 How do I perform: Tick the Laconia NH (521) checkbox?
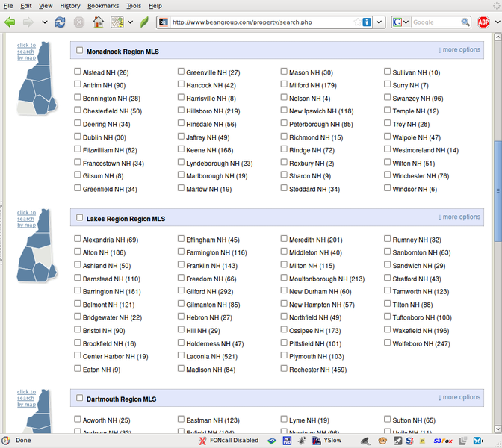coord(182,356)
